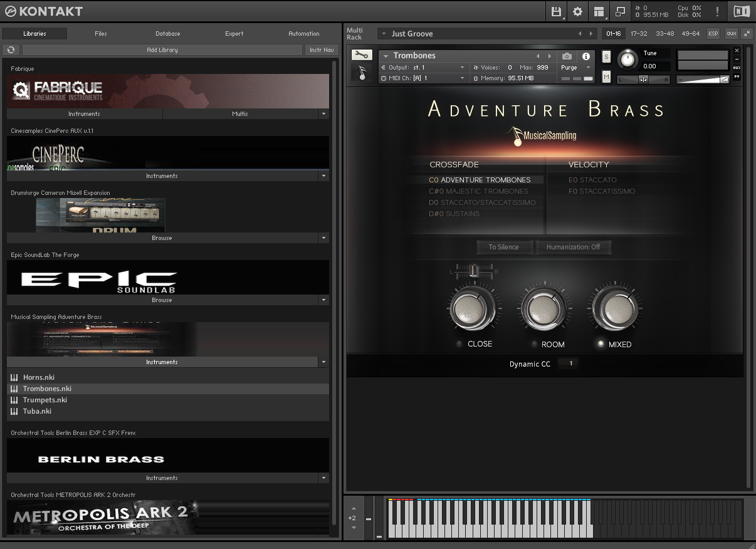The width and height of the screenshot is (756, 549).
Task: Show the aux sends panel
Action: [x=731, y=34]
